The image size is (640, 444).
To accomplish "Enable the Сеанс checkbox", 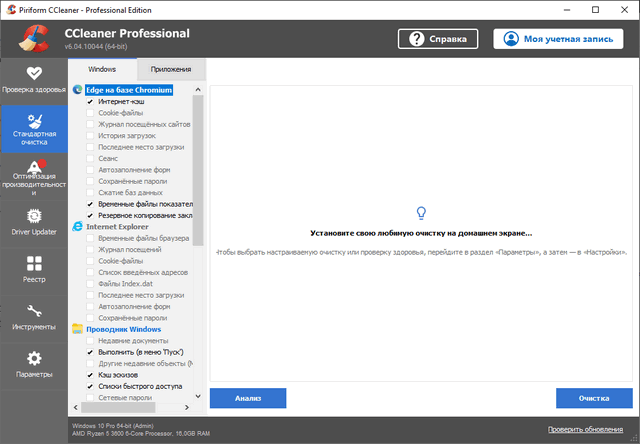I will (x=90, y=158).
